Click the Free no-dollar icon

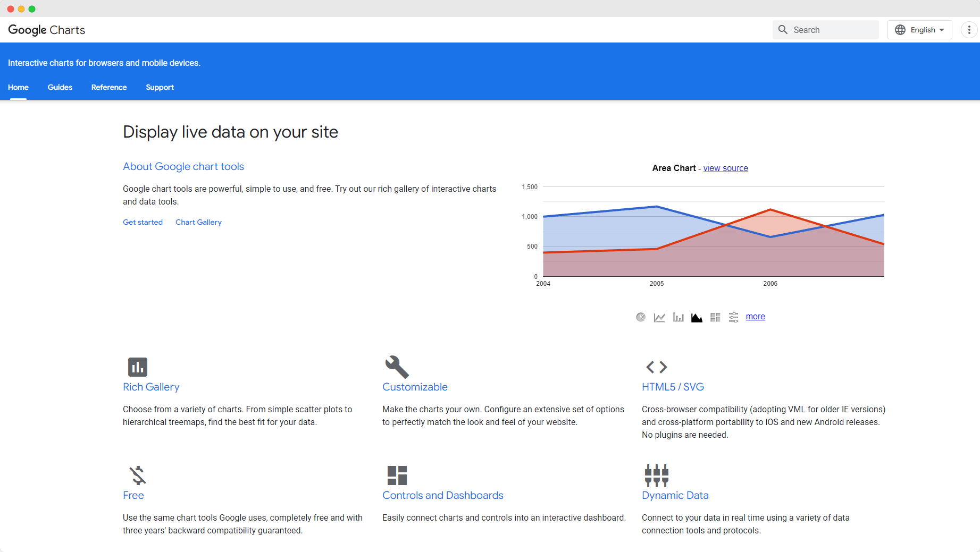[138, 475]
